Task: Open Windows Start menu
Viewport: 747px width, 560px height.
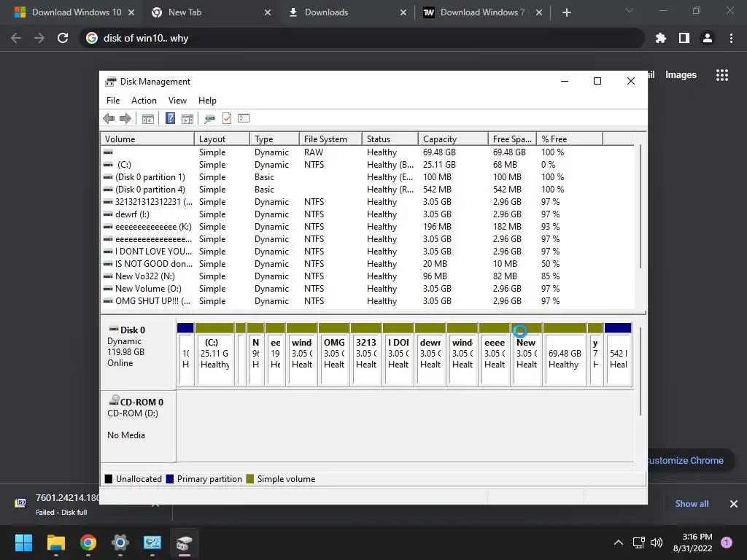Action: click(23, 542)
